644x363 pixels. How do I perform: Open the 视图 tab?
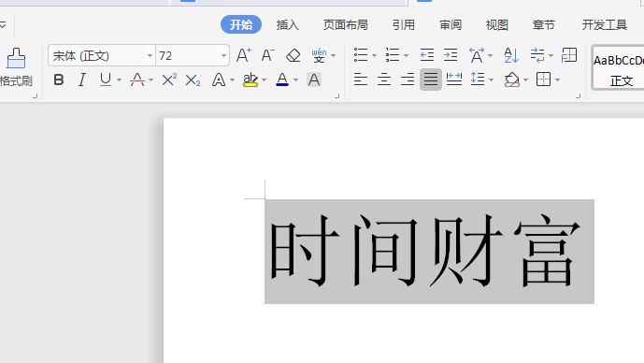497,25
